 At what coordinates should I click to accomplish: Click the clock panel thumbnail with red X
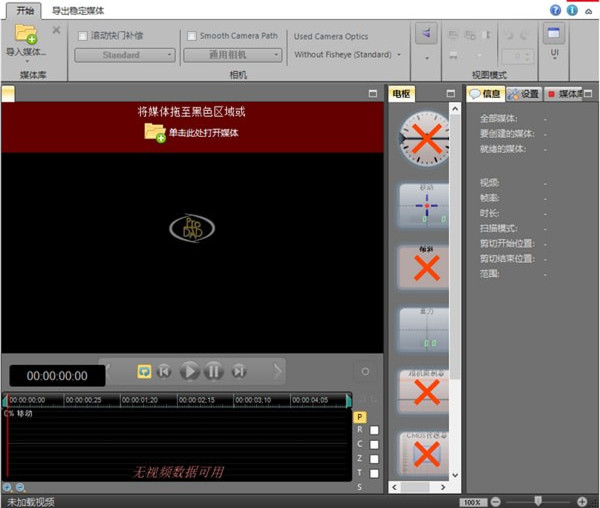pos(425,138)
